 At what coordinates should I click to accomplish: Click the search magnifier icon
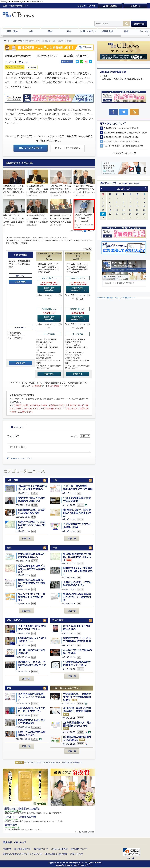pos(127,24)
